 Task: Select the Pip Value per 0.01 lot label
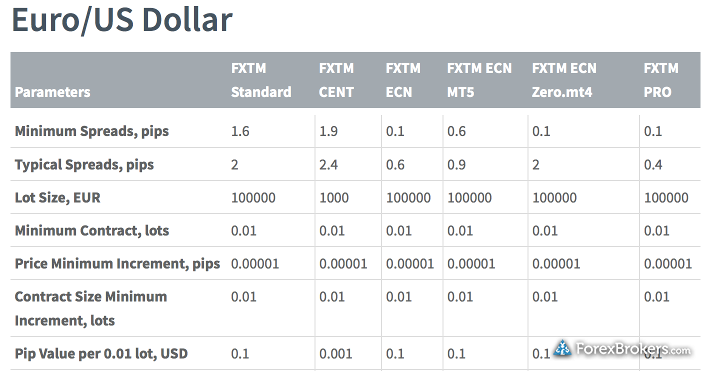(x=101, y=354)
